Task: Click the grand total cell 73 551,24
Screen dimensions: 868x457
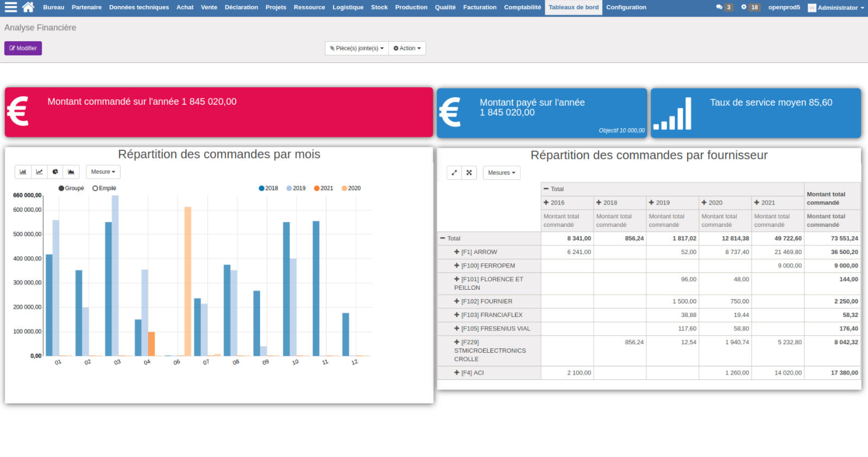Action: [x=833, y=238]
